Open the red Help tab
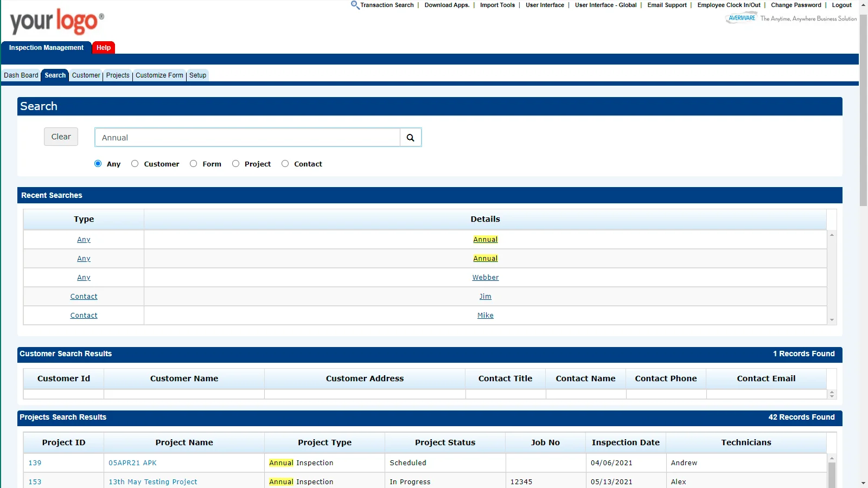This screenshot has height=488, width=868. pyautogui.click(x=104, y=48)
